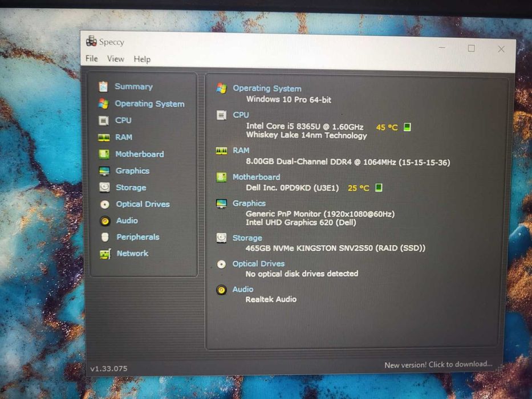The height and width of the screenshot is (399, 532).
Task: Click the Storage drive icon in summary pane
Action: [221, 238]
